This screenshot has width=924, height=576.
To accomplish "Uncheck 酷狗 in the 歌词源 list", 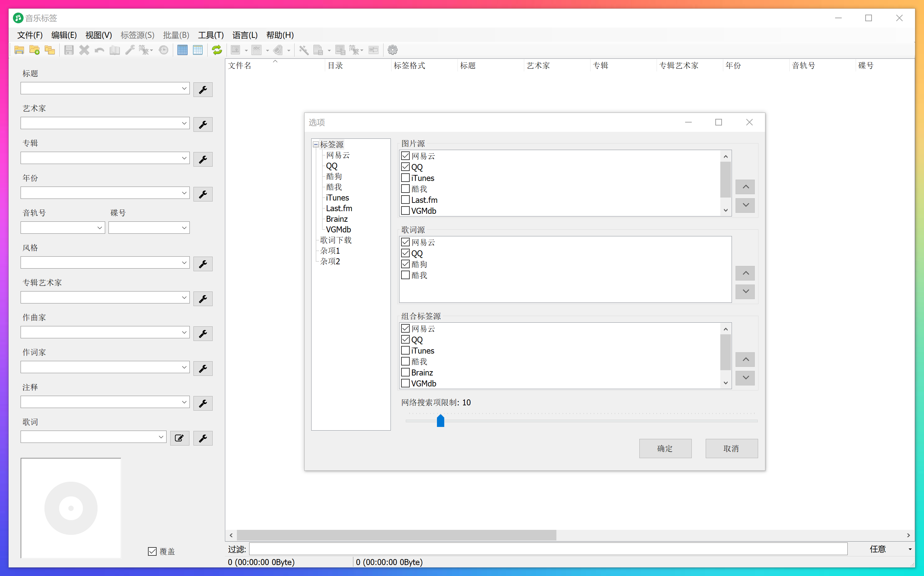I will pyautogui.click(x=405, y=264).
